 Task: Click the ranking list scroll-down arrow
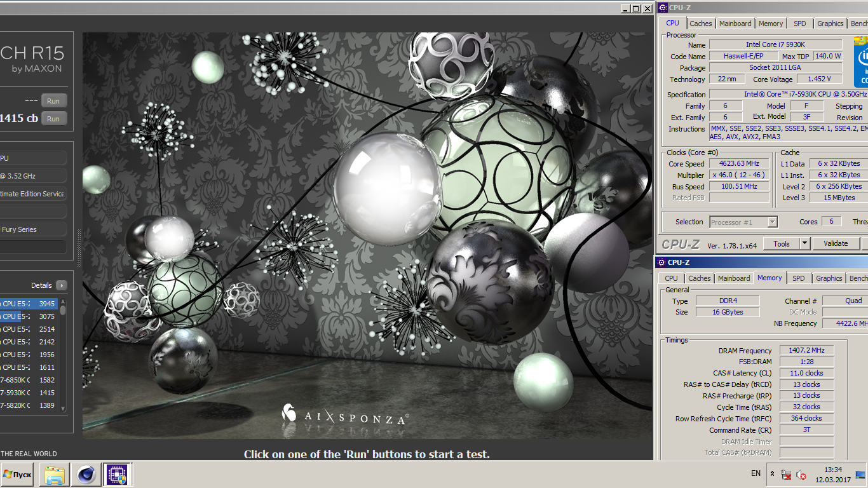[x=63, y=409]
